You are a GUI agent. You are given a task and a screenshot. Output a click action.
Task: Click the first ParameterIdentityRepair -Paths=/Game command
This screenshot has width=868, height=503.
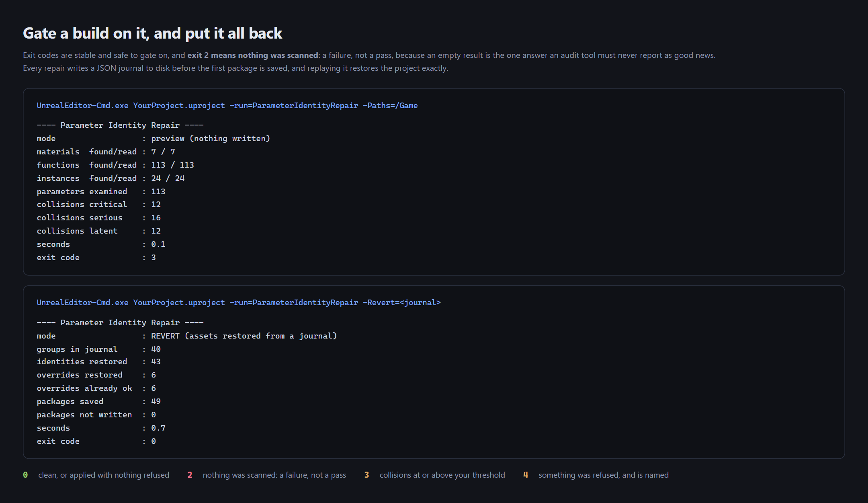click(x=227, y=105)
